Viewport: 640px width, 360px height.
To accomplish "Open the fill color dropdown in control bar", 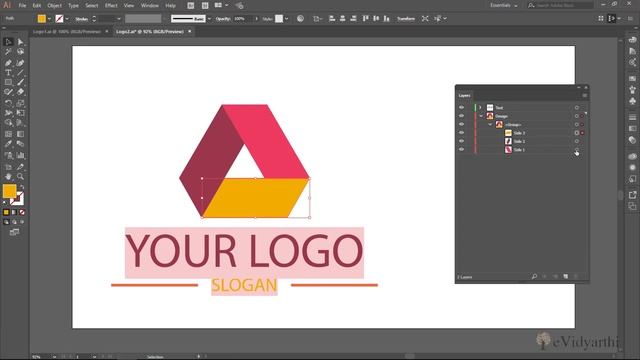I will [49, 19].
